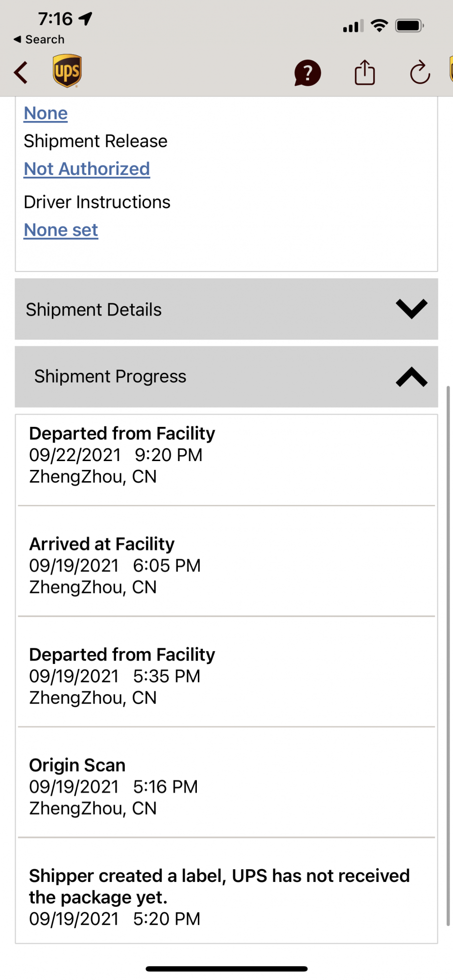Image resolution: width=453 pixels, height=980 pixels.
Task: Collapse the Shipment Progress section
Action: point(226,377)
